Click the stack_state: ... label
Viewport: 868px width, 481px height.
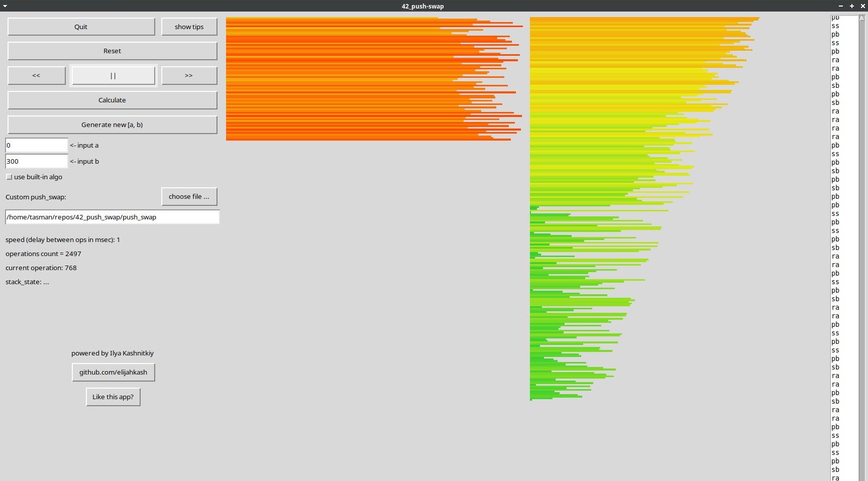[x=27, y=282]
